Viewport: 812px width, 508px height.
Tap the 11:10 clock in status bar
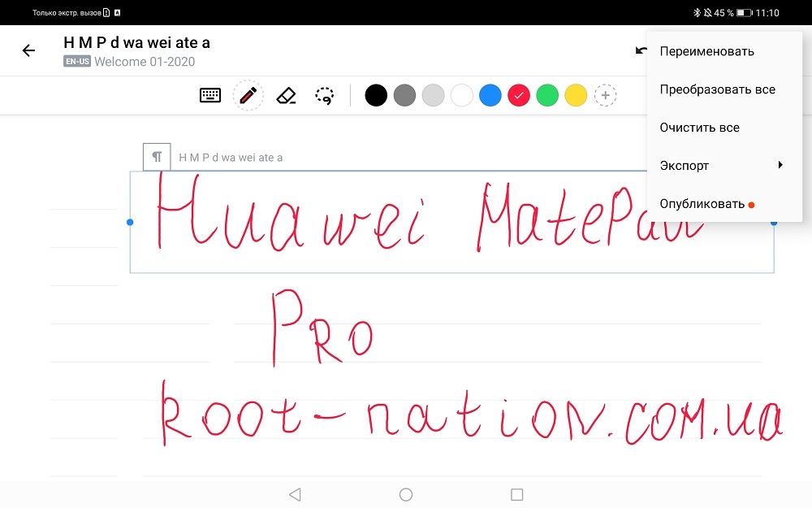click(767, 13)
